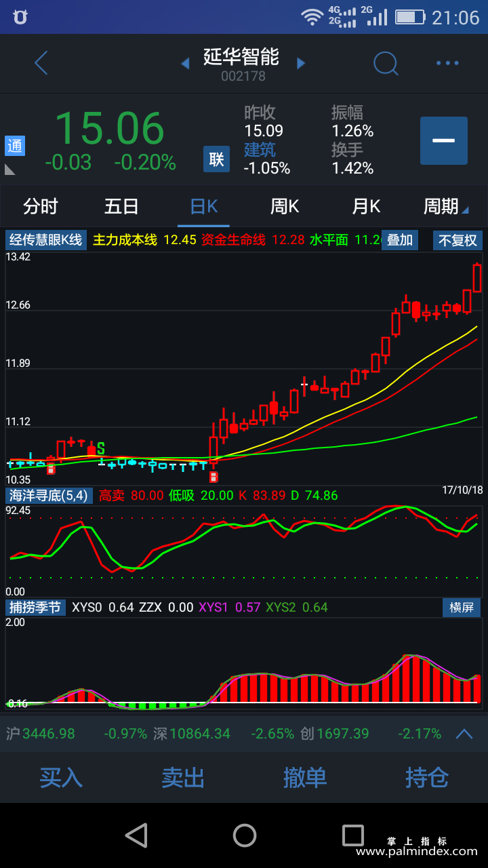488x868 pixels.
Task: Toggle the 不复权 price adjustment option
Action: point(457,240)
